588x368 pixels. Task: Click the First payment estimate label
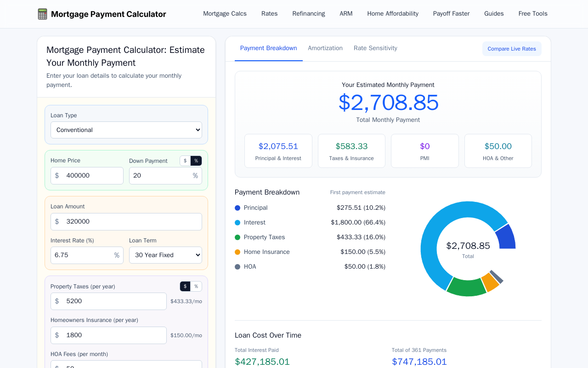click(358, 192)
